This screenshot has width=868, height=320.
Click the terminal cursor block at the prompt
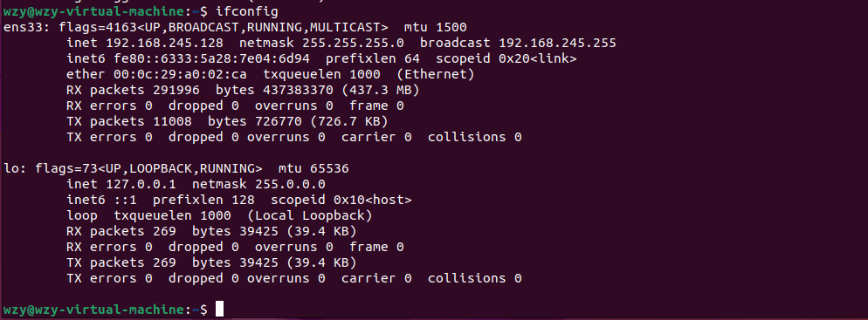point(220,309)
